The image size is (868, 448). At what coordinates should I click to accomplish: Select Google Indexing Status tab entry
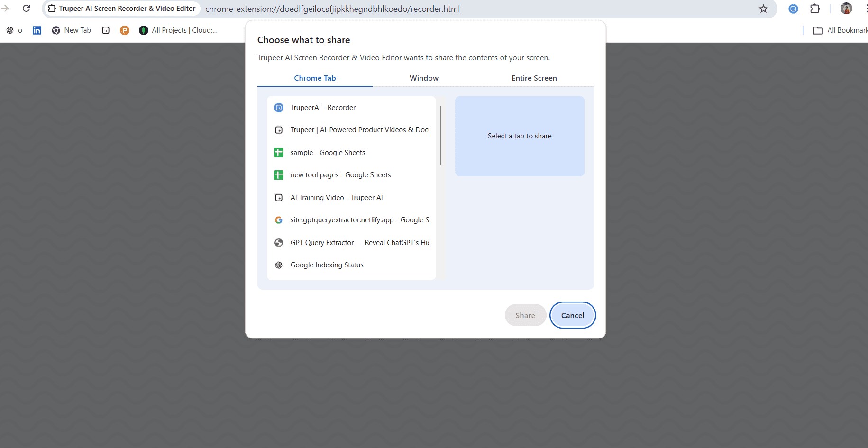coord(351,265)
